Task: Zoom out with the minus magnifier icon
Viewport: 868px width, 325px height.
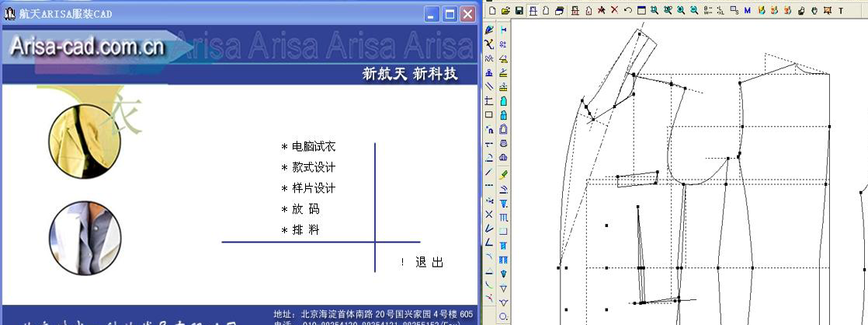Action: (693, 11)
